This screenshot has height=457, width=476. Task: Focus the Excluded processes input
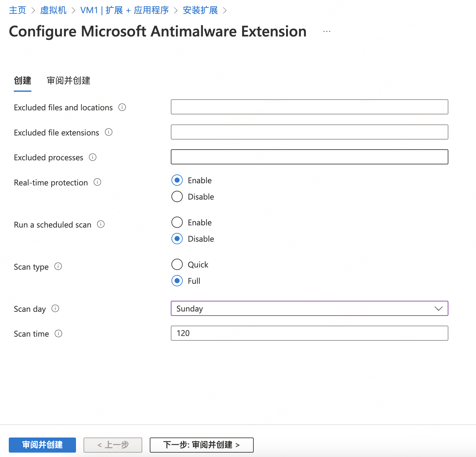point(309,157)
